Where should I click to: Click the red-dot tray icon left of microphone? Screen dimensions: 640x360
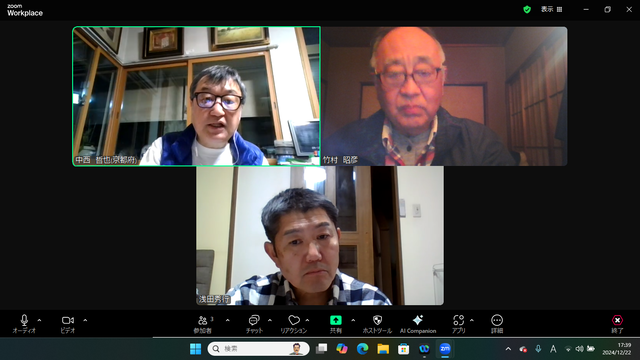click(523, 349)
